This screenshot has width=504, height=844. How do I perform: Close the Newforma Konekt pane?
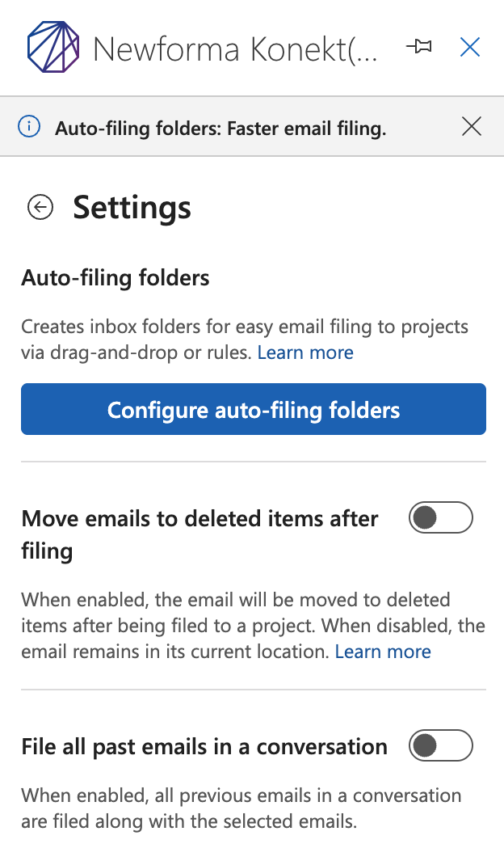coord(470,48)
